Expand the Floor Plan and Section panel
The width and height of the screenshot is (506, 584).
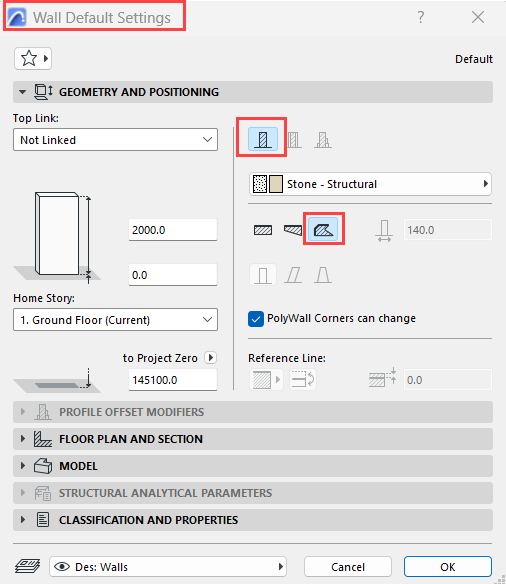(x=253, y=439)
